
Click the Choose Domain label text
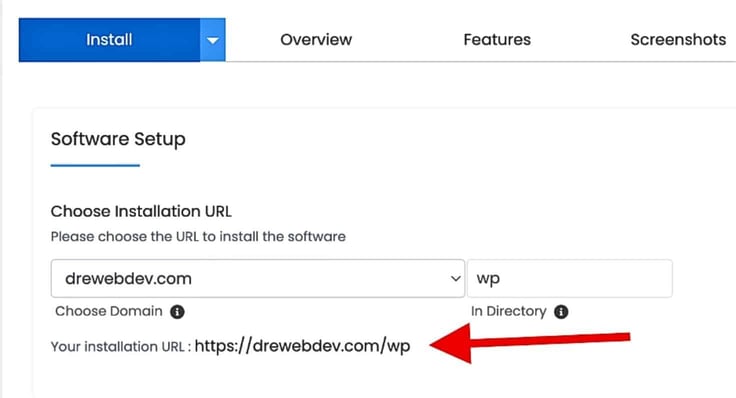(x=109, y=311)
